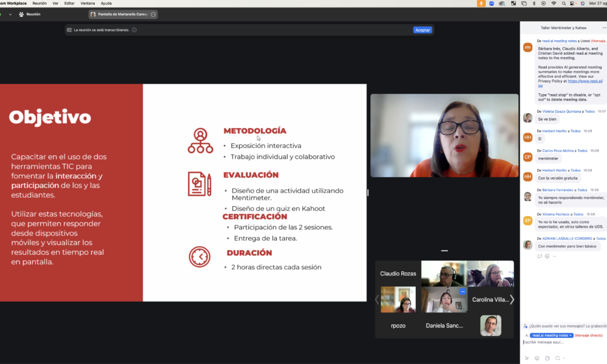Select Claudio Rozas participant tile
Image resolution: width=607 pixels, height=364 pixels.
398,274
